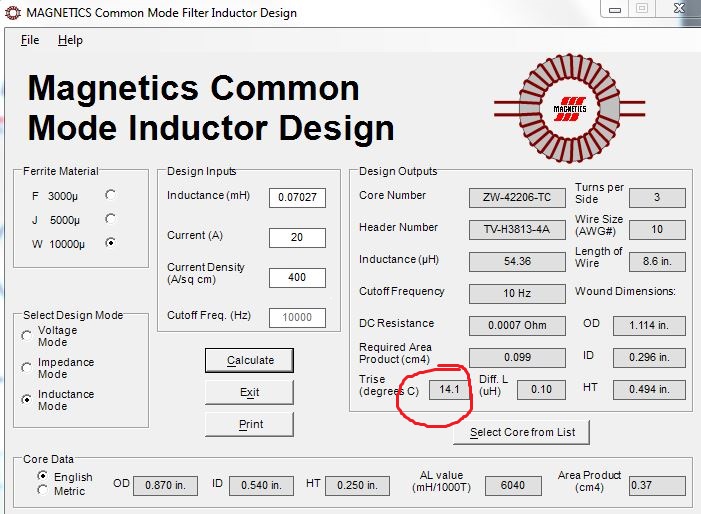Click the Magnetics toroid logo image
701x514 pixels.
(569, 109)
